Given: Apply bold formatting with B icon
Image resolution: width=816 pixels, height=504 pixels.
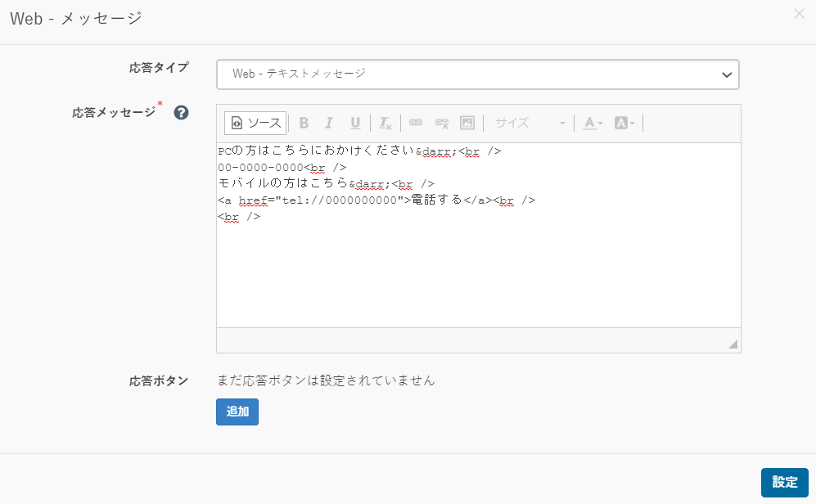Looking at the screenshot, I should [x=304, y=123].
